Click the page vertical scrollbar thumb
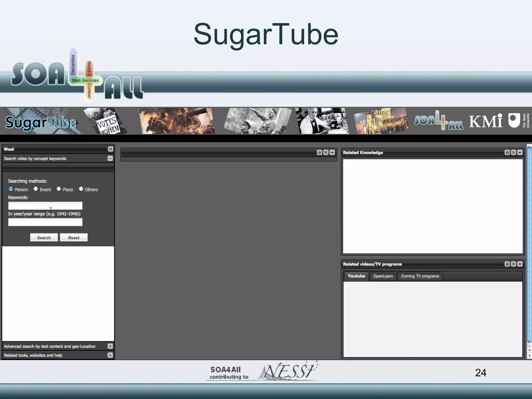This screenshot has width=532, height=399. (x=529, y=244)
